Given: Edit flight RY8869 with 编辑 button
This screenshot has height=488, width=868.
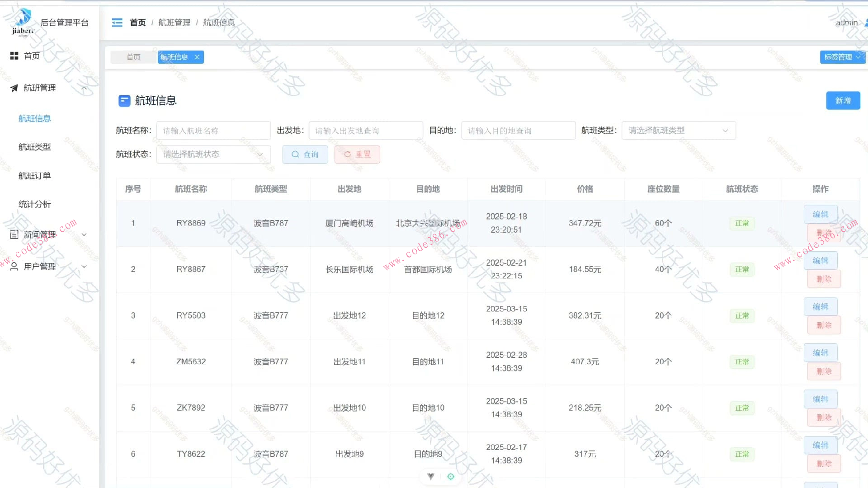Looking at the screenshot, I should click(821, 214).
